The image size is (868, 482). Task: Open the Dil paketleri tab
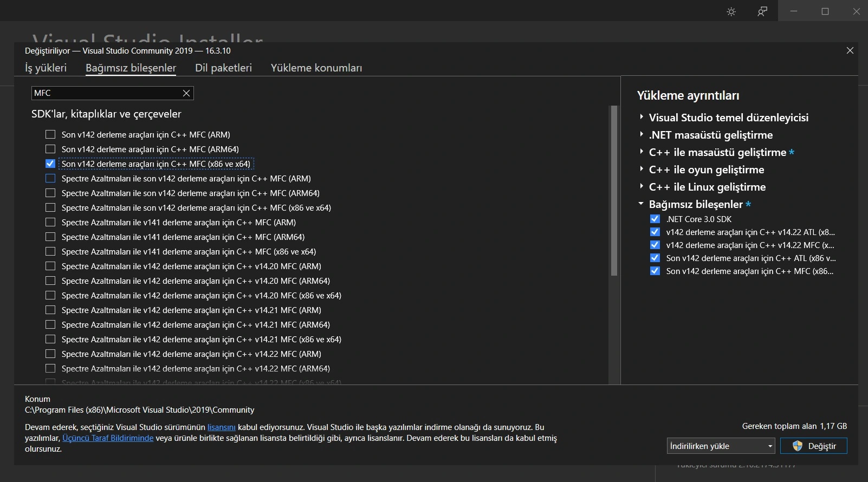click(223, 68)
